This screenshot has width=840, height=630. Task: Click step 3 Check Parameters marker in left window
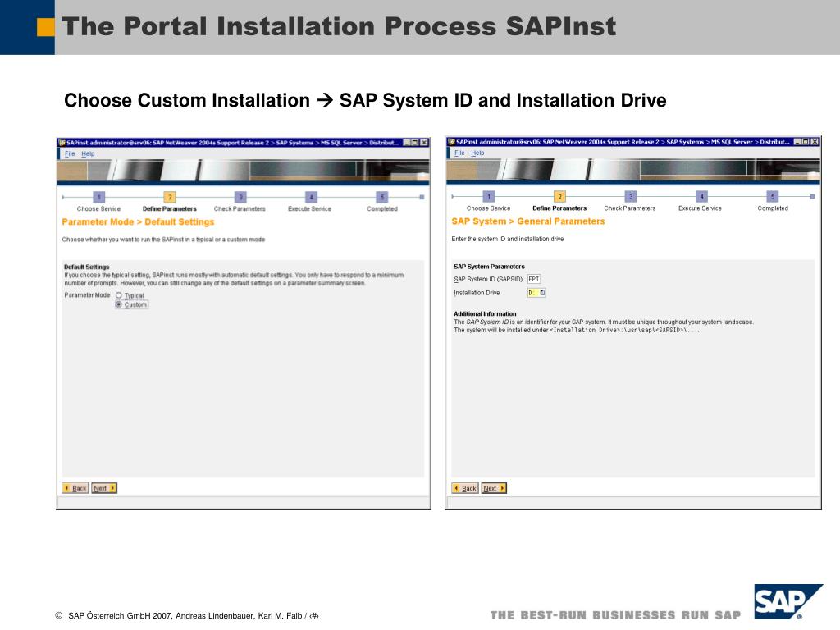click(240, 197)
